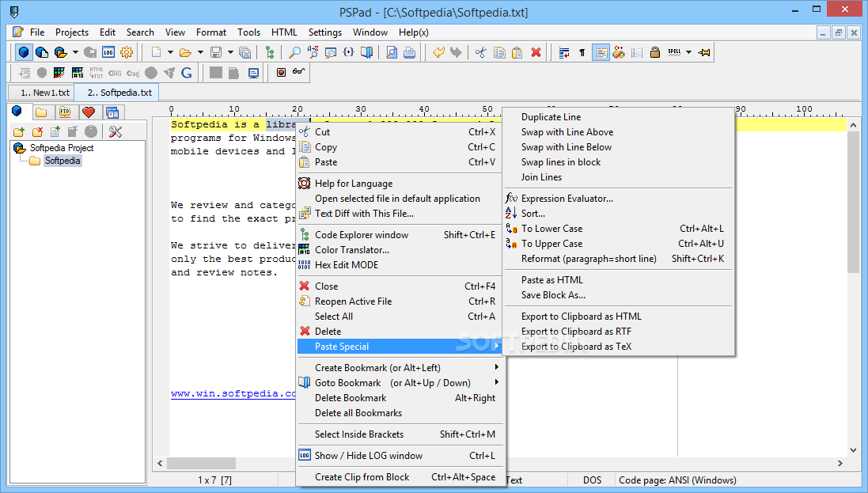This screenshot has width=868, height=493.
Task: Toggle word wrap lines toolbar button
Action: 564,52
